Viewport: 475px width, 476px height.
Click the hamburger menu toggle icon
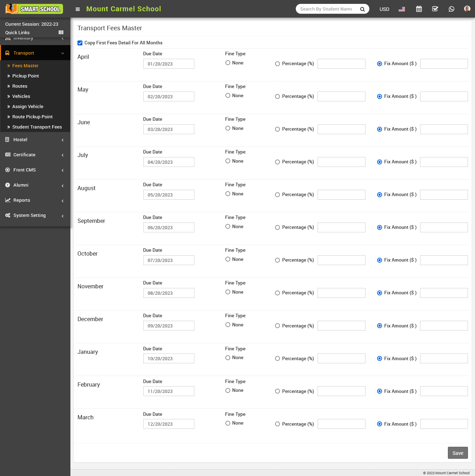tap(78, 9)
